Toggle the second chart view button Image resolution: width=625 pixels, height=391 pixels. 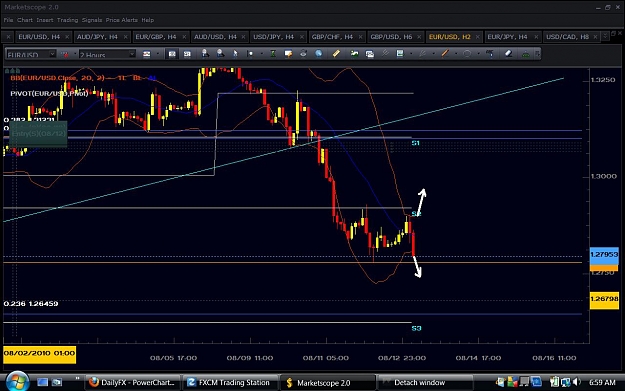coord(187,54)
